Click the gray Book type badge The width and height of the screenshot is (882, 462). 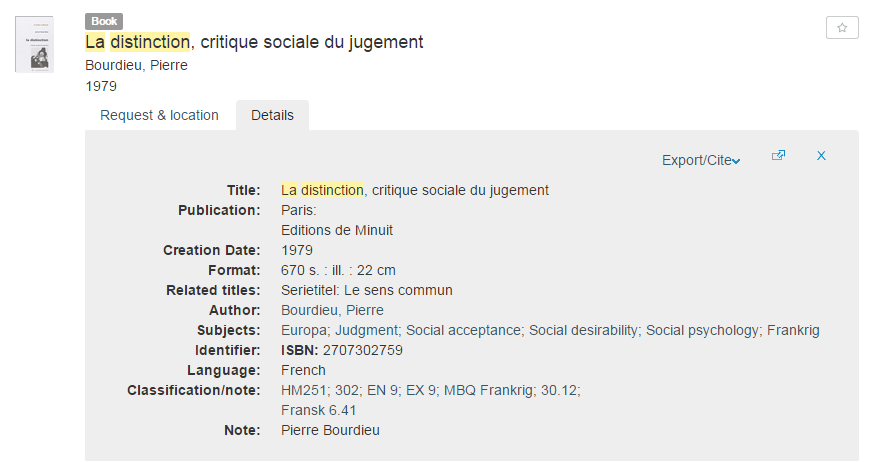(x=104, y=21)
